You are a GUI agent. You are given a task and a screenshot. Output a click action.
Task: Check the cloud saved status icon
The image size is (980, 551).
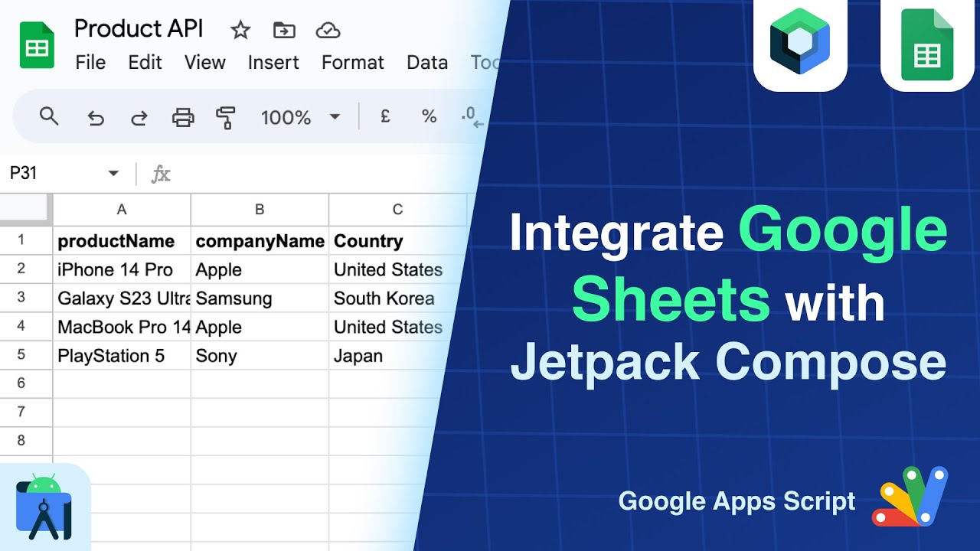click(328, 31)
